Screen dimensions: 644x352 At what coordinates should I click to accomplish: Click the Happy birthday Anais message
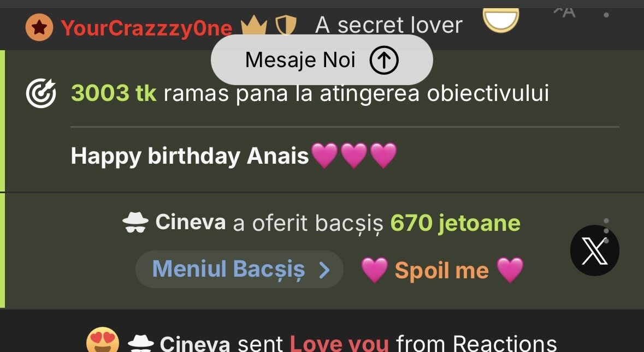click(190, 157)
